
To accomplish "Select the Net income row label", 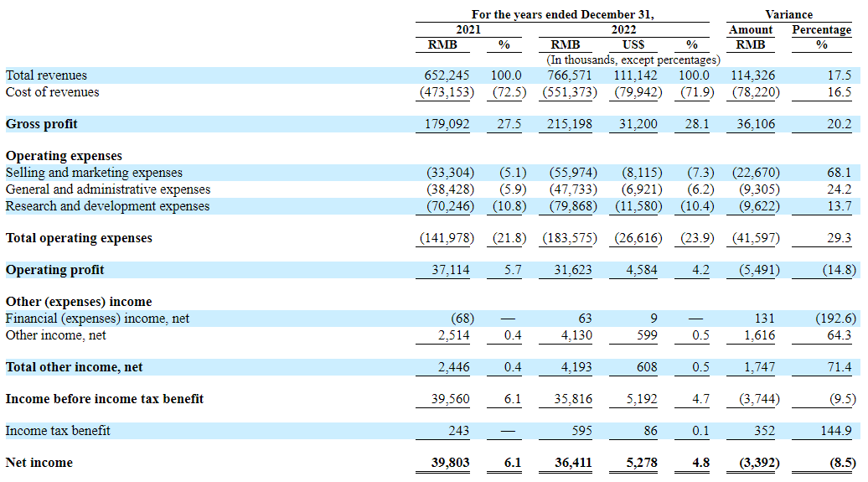I will click(x=39, y=463).
